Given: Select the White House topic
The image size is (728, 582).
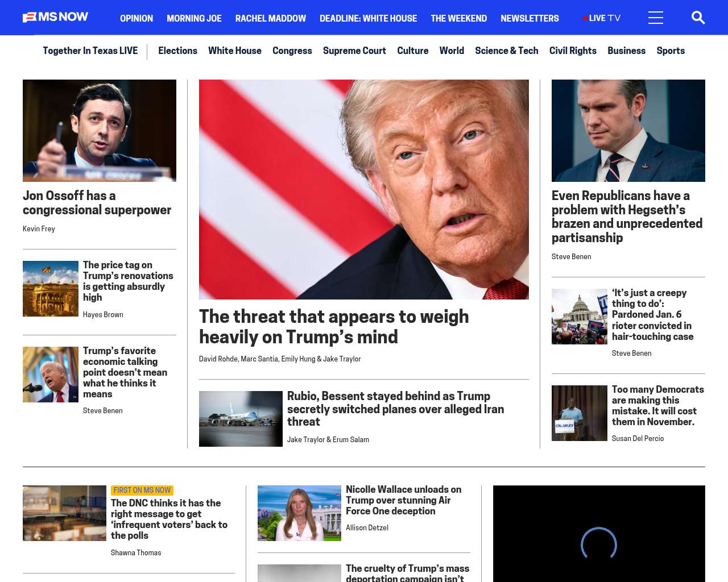Looking at the screenshot, I should (235, 51).
